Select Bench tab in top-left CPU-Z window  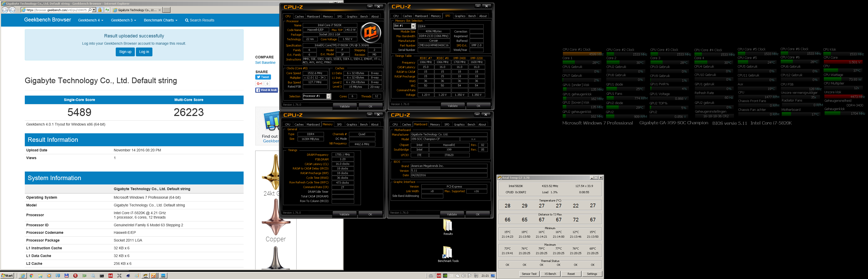(x=364, y=16)
